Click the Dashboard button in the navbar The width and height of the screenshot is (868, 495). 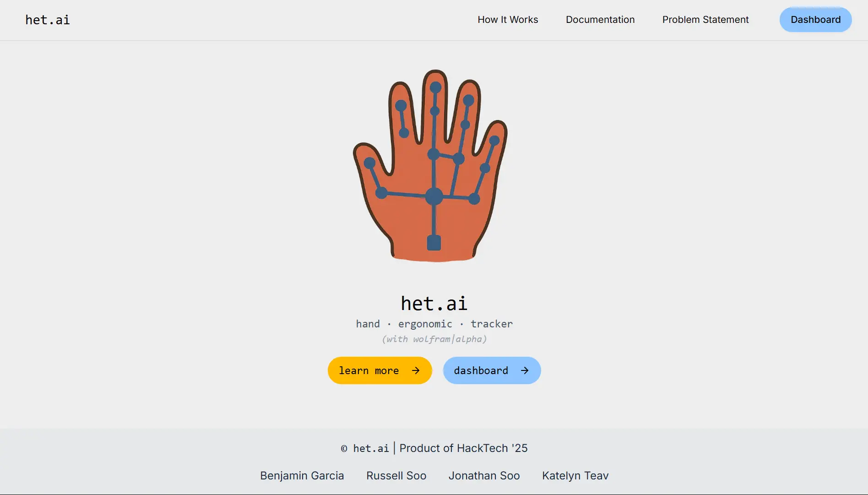815,20
